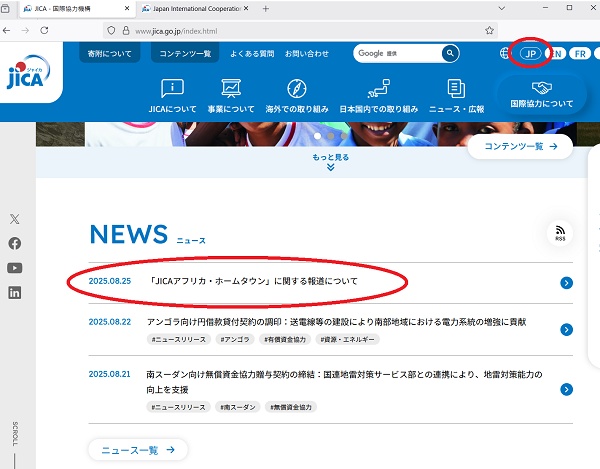Open お問い合わせ link
The height and width of the screenshot is (469, 600).
[x=307, y=54]
